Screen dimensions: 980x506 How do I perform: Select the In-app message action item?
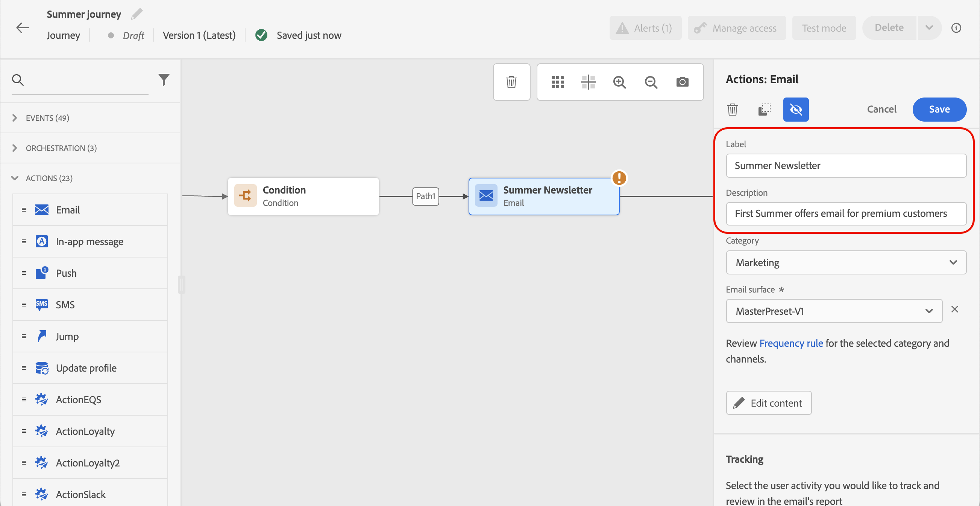coord(90,241)
